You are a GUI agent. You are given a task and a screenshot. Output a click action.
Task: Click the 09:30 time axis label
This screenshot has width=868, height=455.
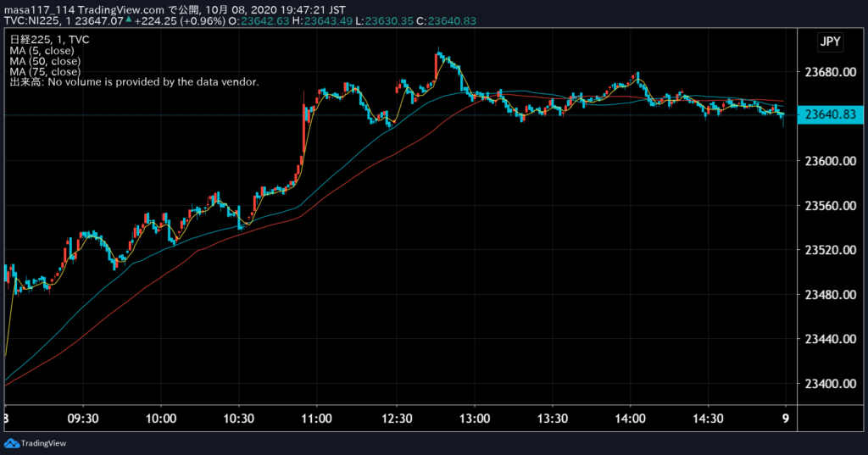pyautogui.click(x=83, y=419)
